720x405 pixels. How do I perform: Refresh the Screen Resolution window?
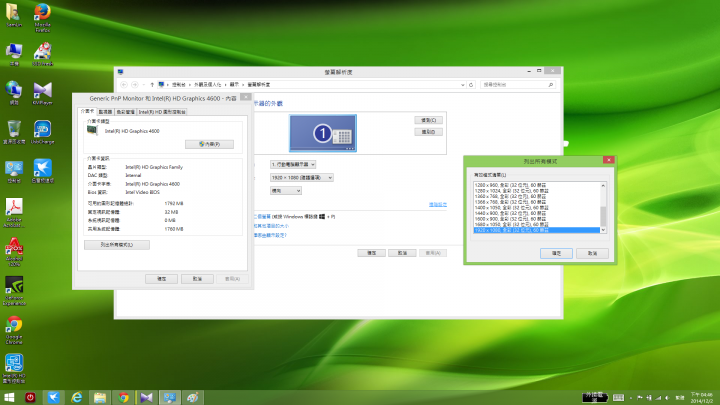coord(471,84)
